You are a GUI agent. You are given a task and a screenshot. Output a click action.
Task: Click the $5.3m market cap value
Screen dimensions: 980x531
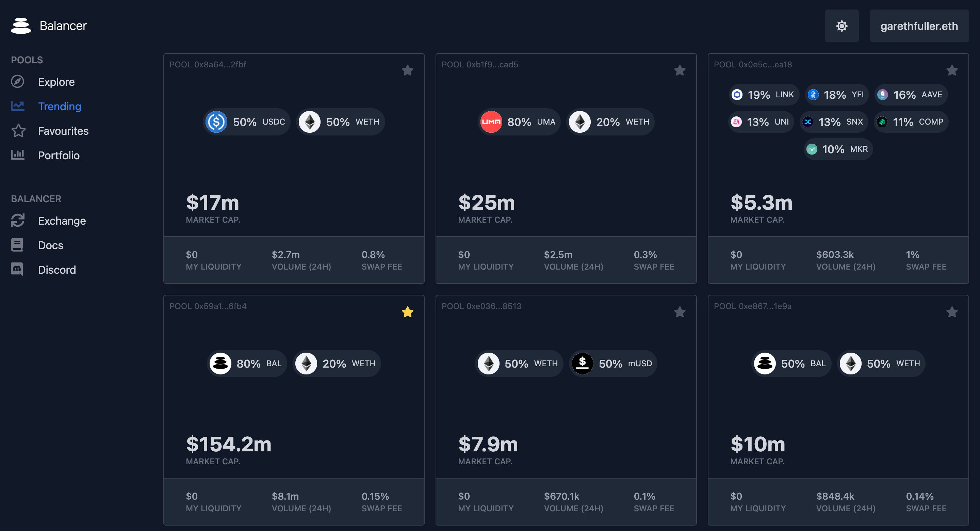761,203
